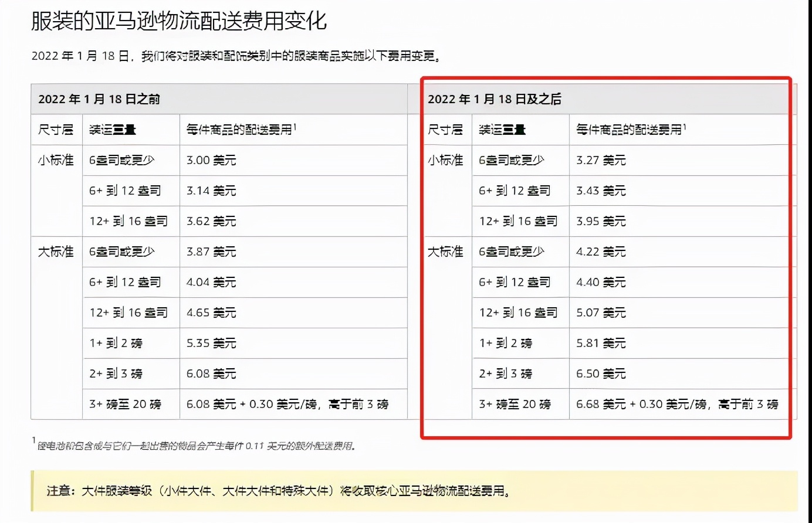
Task: Select the fee value 3.62 美元
Action: pos(211,221)
